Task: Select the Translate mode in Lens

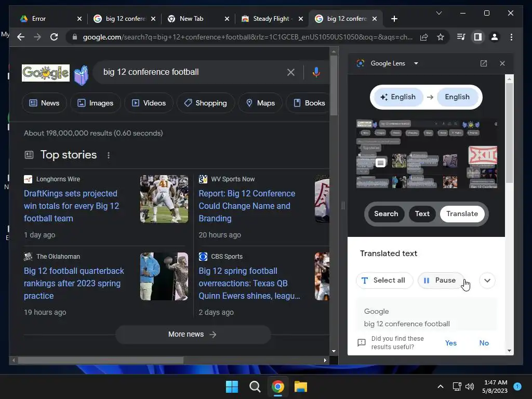Action: (462, 214)
